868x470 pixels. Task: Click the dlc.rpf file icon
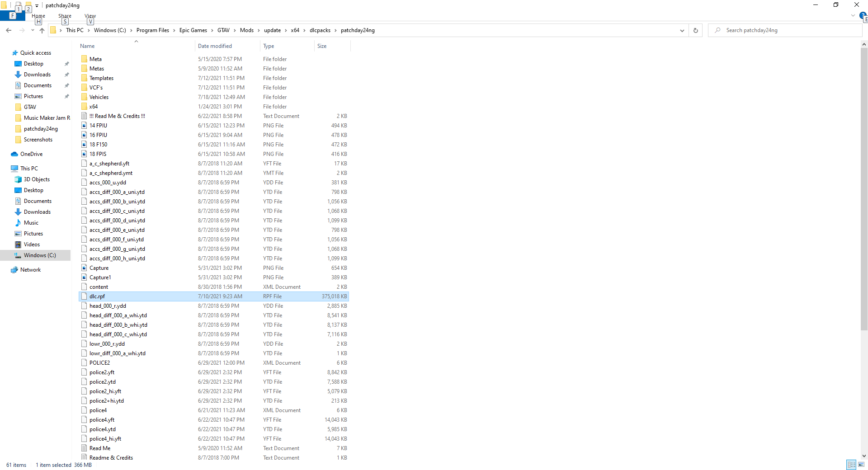tap(84, 296)
